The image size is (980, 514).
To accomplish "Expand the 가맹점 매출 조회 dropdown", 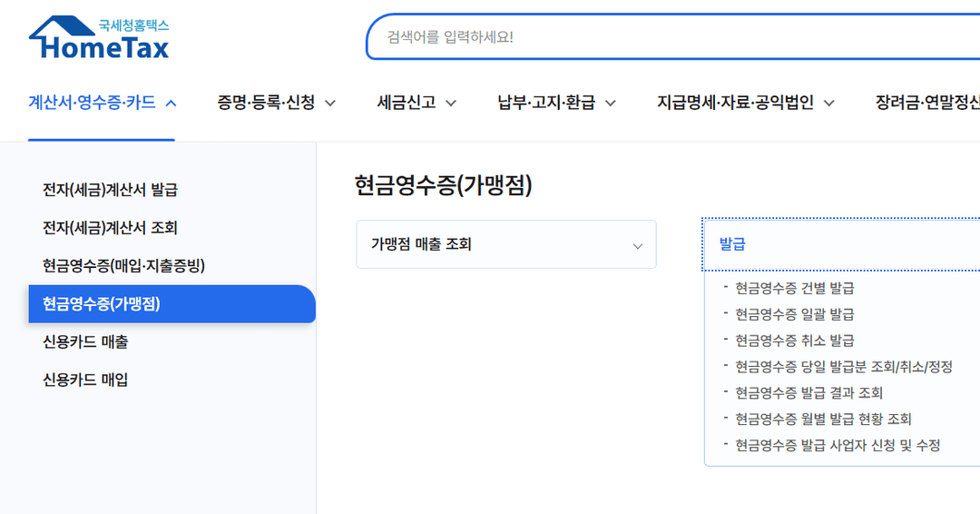I will click(x=506, y=244).
